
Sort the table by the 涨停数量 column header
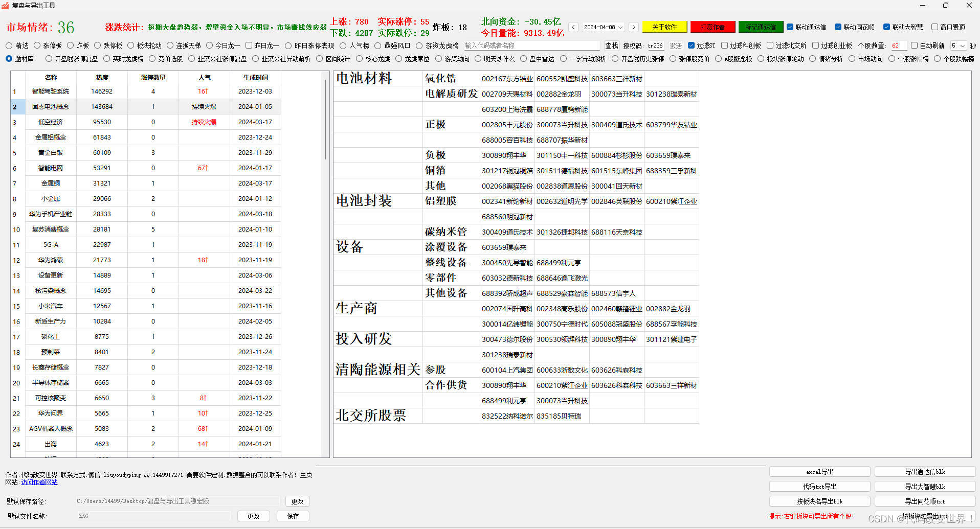click(153, 78)
